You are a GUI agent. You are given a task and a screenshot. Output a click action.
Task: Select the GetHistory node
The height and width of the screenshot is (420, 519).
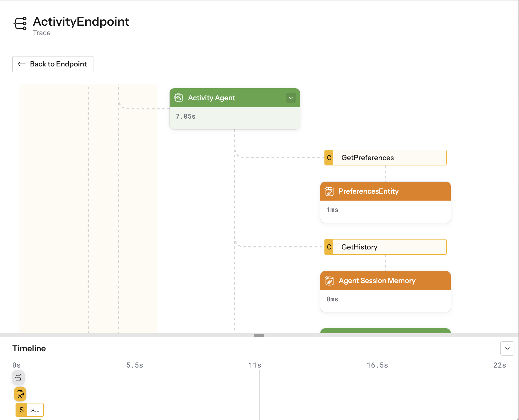pyautogui.click(x=389, y=247)
